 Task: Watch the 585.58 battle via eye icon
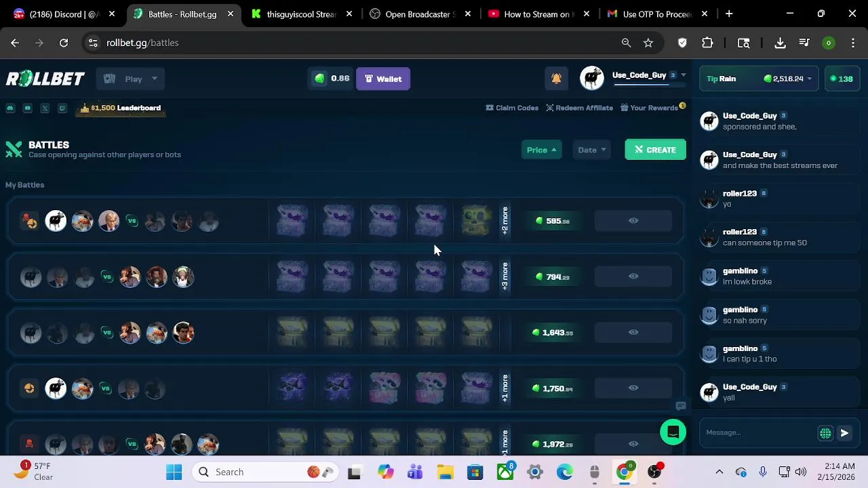pos(633,221)
